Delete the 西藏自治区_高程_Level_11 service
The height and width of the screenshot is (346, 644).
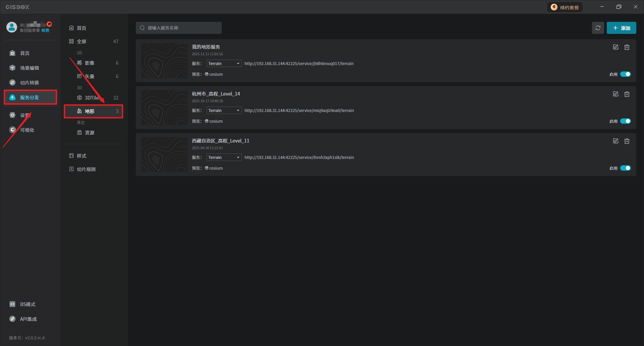click(627, 141)
